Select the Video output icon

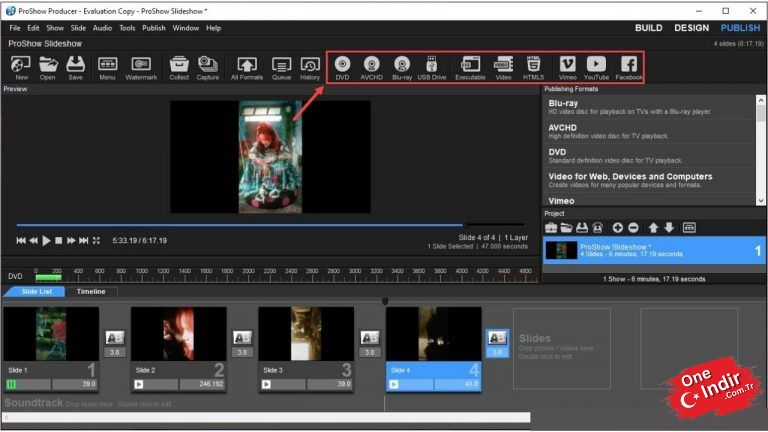[x=503, y=68]
